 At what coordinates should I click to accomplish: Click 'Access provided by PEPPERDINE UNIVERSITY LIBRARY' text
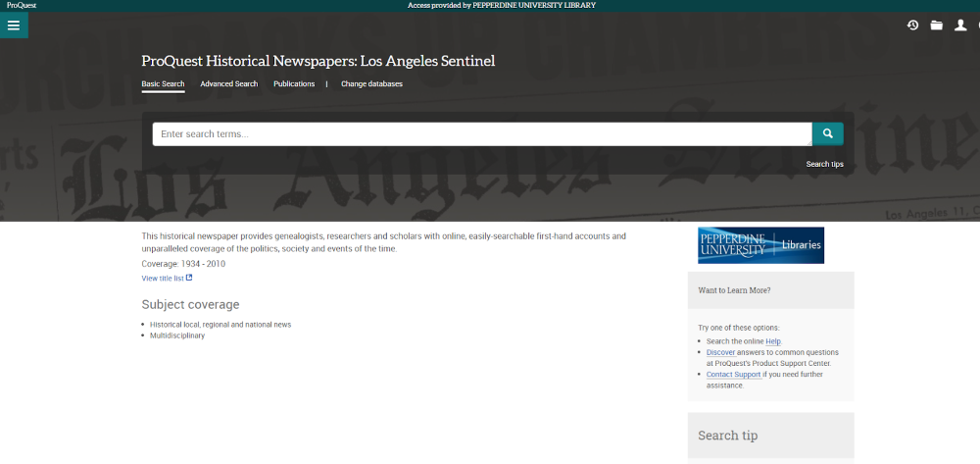click(x=501, y=5)
